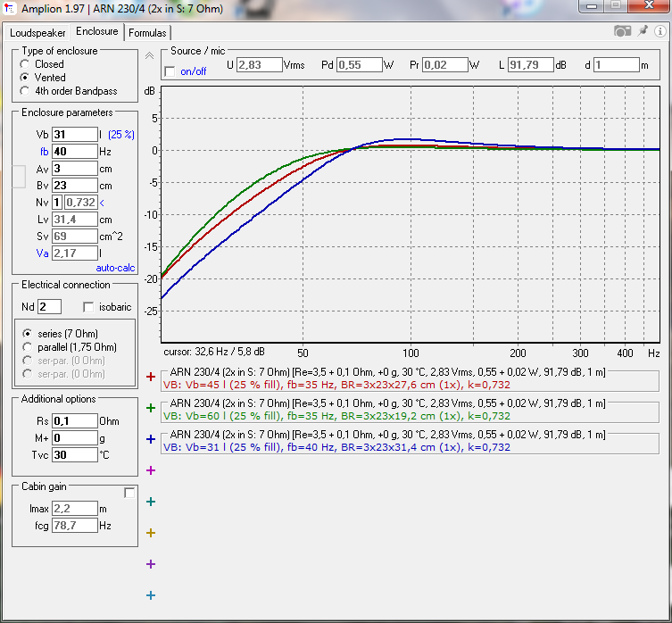Screen dimensions: 672x623
Task: Switch to the Enclosure tab
Action: pyautogui.click(x=97, y=31)
